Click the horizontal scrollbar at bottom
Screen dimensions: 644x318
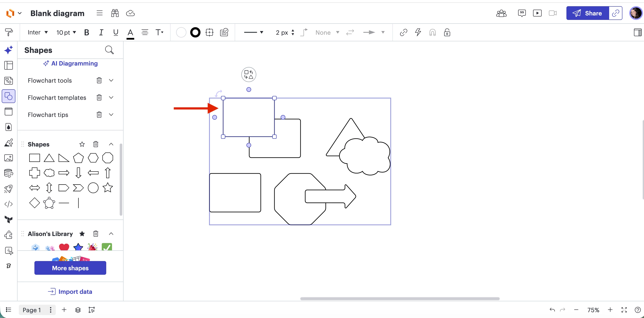click(399, 299)
